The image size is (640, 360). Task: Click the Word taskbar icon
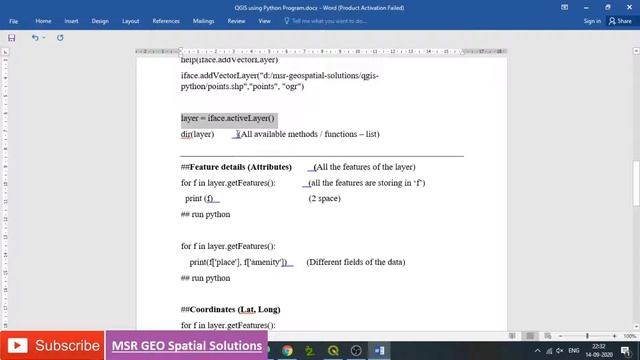click(x=379, y=351)
